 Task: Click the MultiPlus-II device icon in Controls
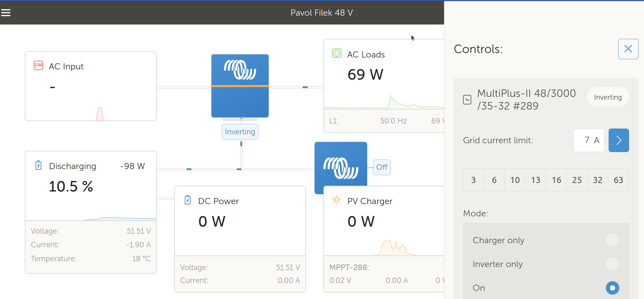[x=467, y=100]
